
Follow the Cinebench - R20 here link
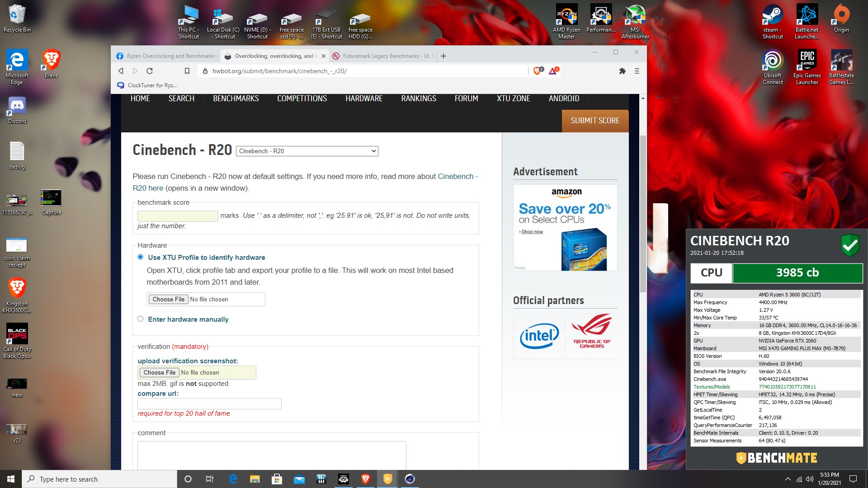tap(305, 182)
